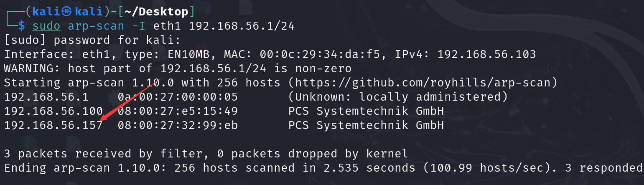
Task: Select host IP 192.168.56.100 in results
Action: click(x=53, y=111)
